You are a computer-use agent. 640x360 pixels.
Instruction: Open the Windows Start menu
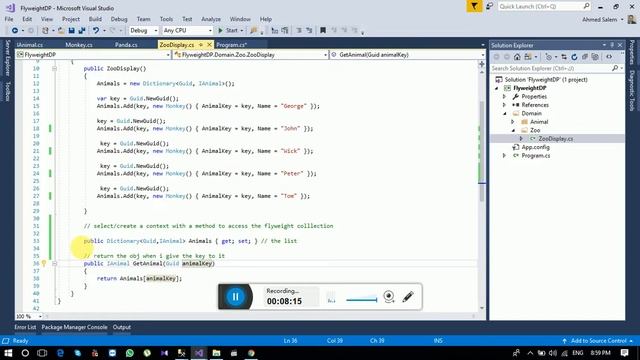pos(8,353)
